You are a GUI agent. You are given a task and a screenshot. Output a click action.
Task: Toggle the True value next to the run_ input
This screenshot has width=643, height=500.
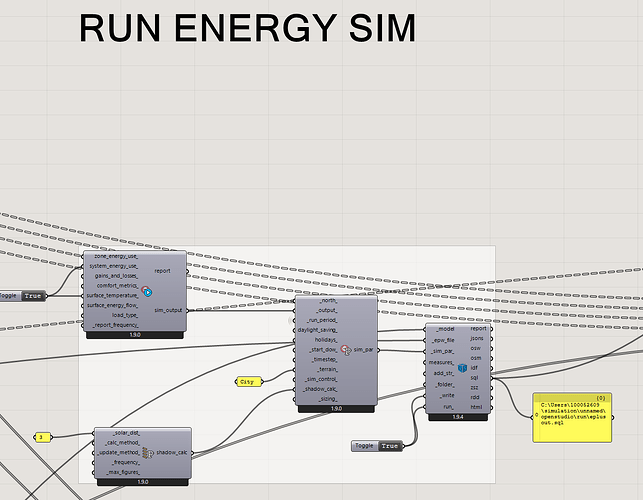(x=389, y=446)
